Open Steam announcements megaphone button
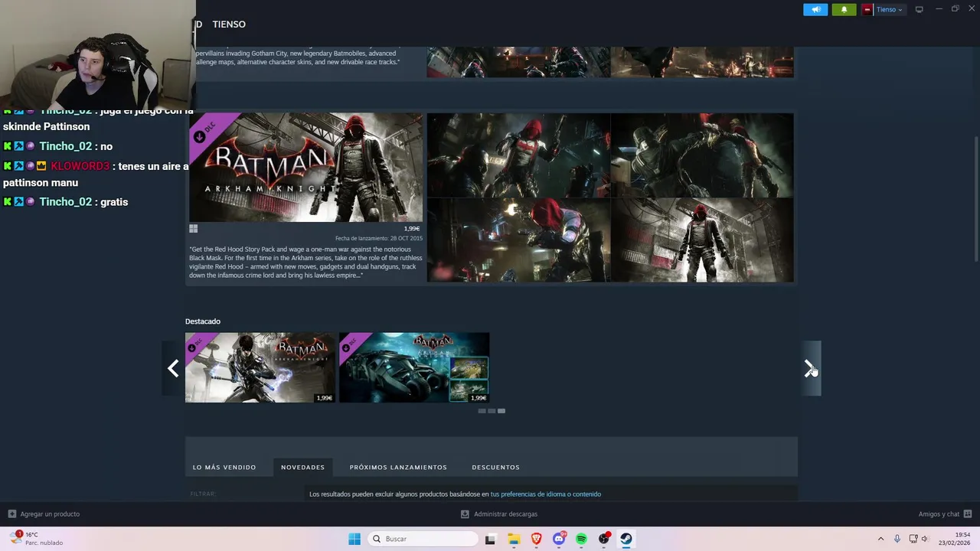The image size is (980, 551). click(x=815, y=9)
